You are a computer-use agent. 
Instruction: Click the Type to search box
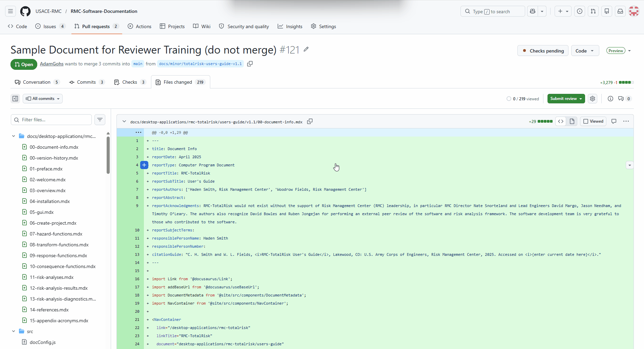493,11
